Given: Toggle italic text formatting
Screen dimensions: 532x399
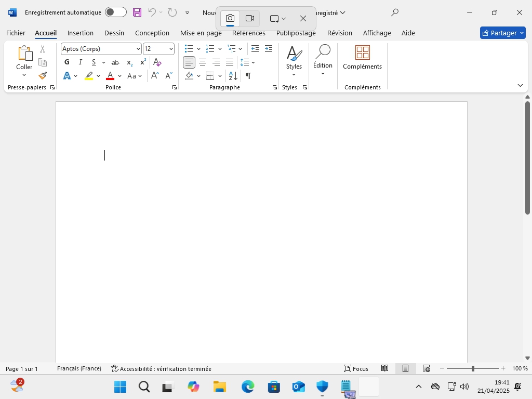Looking at the screenshot, I should (81, 62).
